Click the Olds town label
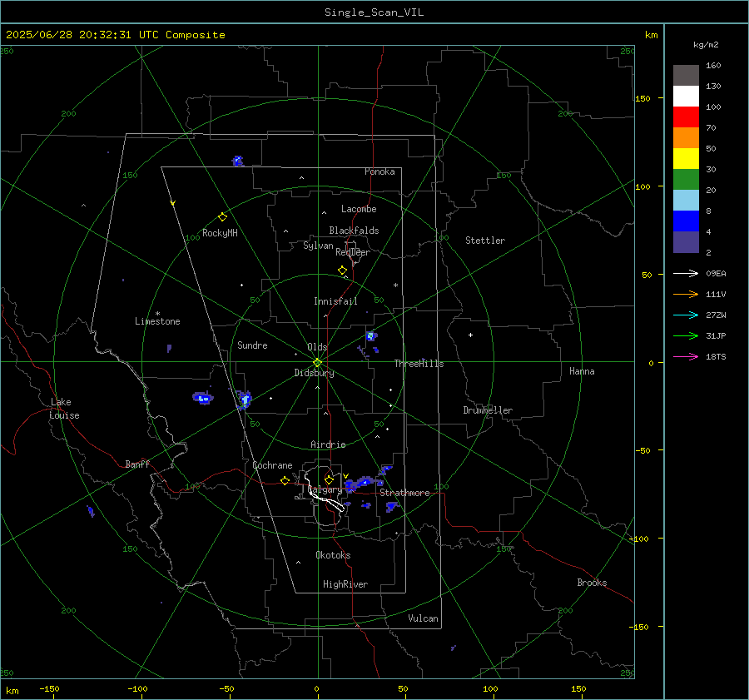The image size is (749, 700). click(x=317, y=347)
